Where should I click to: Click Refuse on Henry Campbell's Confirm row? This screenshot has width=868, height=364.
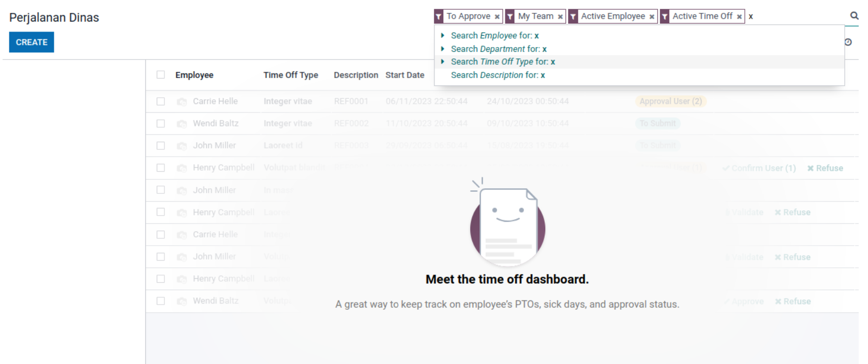(825, 168)
